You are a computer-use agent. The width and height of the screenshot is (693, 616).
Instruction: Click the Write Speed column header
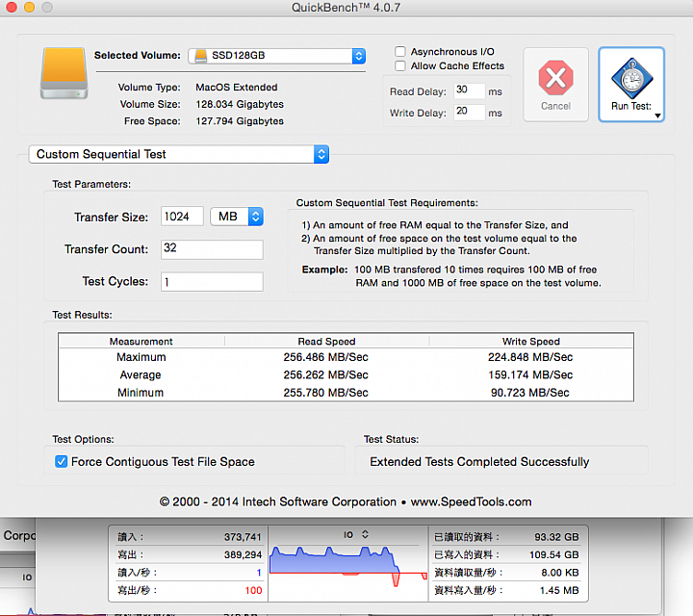(x=530, y=341)
